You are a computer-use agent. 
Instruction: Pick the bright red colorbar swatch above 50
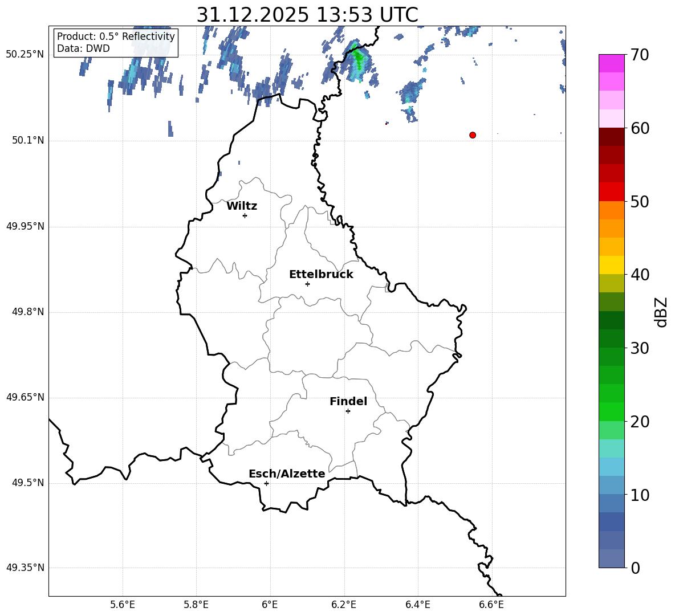pos(612,191)
